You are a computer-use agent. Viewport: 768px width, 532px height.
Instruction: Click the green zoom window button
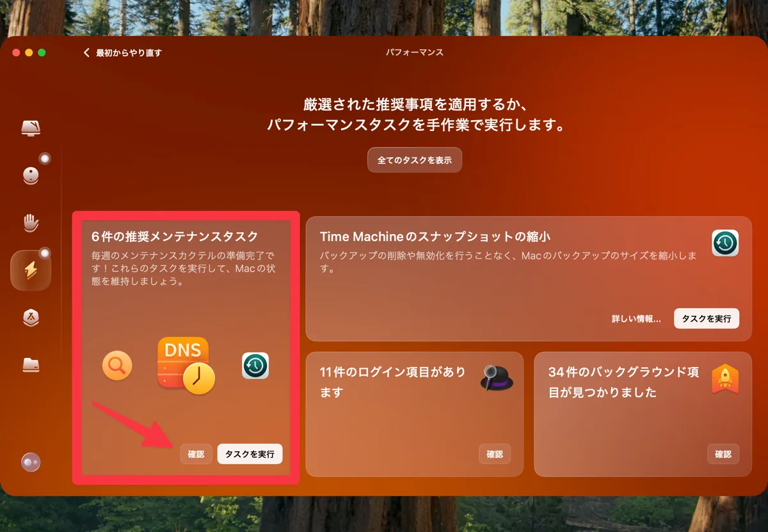pyautogui.click(x=42, y=52)
